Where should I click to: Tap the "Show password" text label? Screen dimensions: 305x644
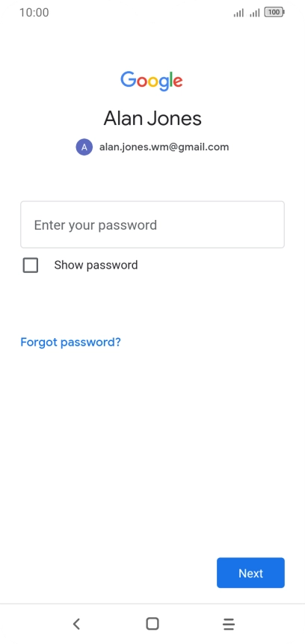click(x=96, y=266)
